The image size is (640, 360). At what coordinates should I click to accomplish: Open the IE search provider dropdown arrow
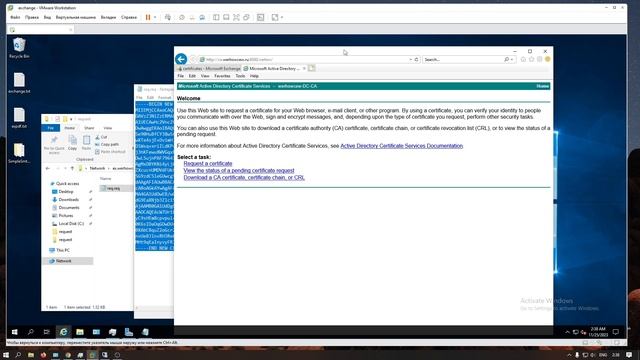click(512, 60)
